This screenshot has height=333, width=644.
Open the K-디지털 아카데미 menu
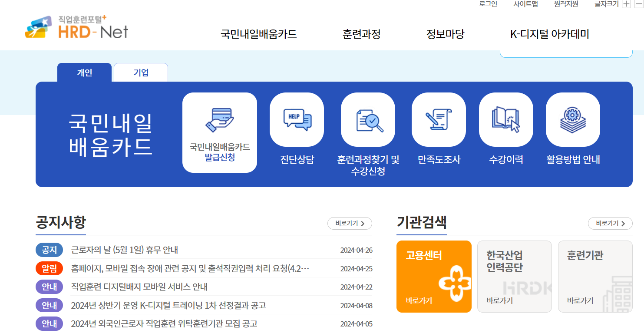(x=550, y=34)
